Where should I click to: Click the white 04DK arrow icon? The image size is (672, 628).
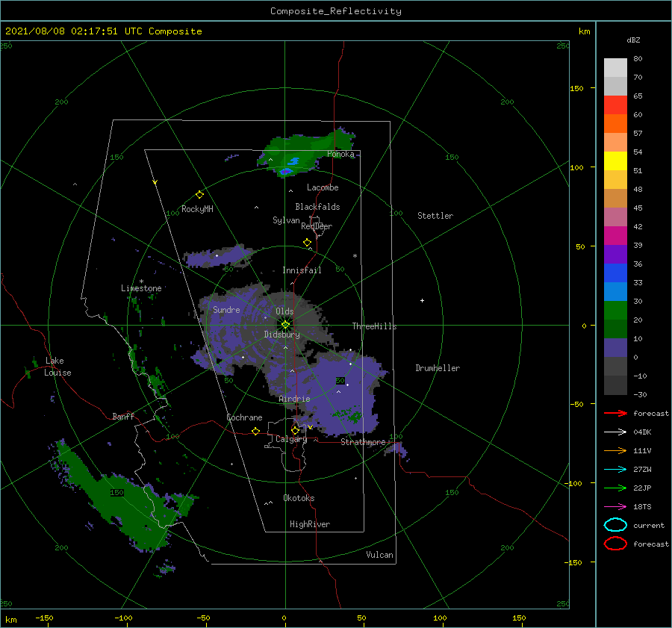(x=615, y=432)
